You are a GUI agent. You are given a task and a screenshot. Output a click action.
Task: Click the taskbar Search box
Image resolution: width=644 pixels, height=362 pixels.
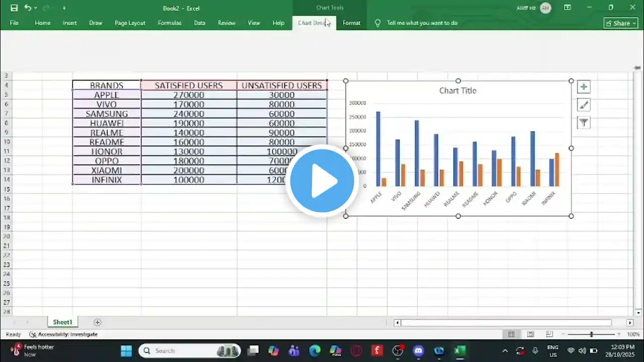(x=190, y=350)
